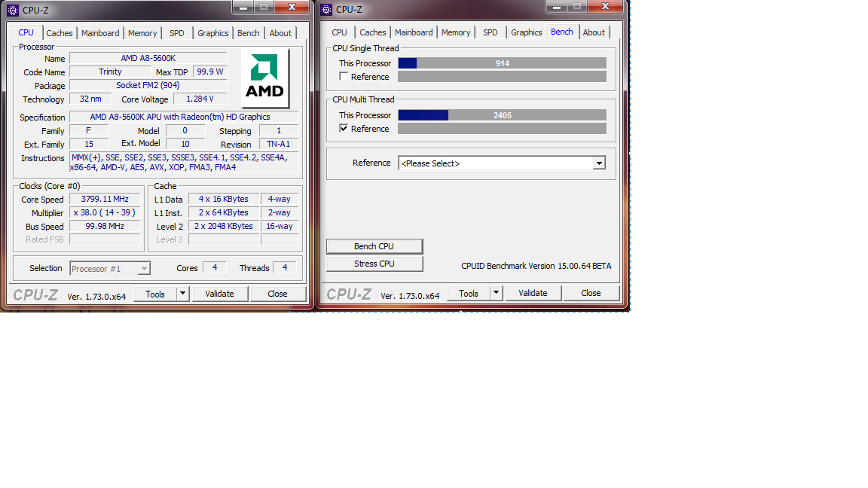Screen dimensions: 868x488
Task: Click the 3799.11 MHz core speed value
Action: click(x=105, y=199)
